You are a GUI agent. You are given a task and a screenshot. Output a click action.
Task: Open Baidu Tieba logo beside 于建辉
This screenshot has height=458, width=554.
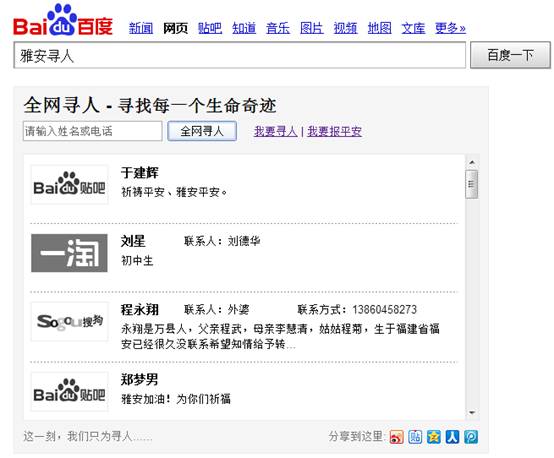(69, 185)
